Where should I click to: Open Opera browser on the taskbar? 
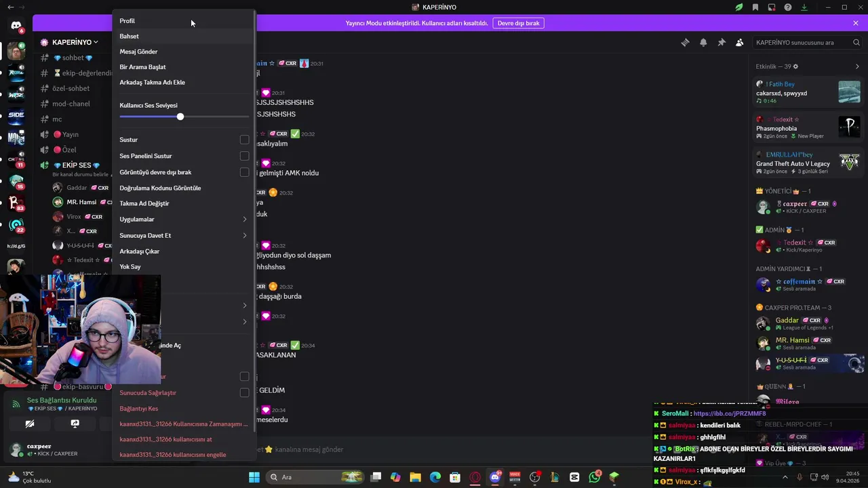475,477
